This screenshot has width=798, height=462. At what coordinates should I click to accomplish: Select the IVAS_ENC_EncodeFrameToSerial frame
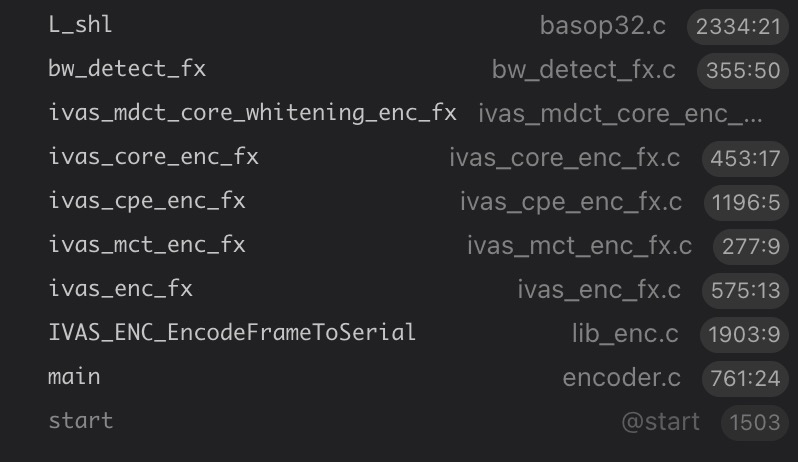232,332
